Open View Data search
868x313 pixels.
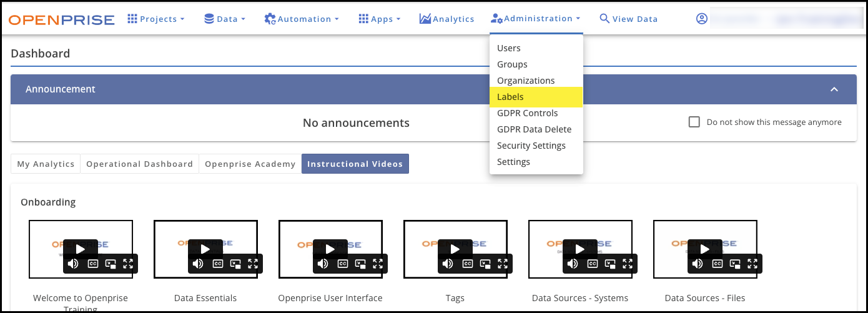628,19
